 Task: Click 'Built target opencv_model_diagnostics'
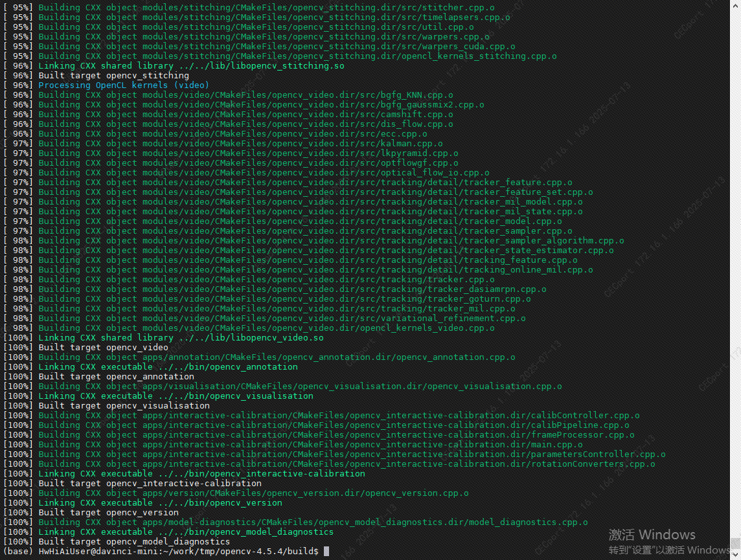(x=134, y=542)
